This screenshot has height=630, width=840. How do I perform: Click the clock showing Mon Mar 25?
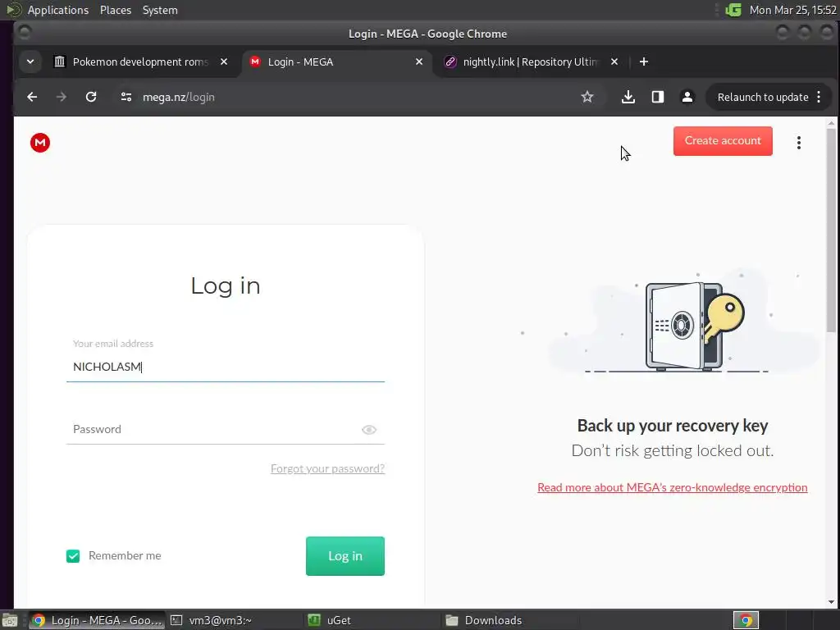793,10
